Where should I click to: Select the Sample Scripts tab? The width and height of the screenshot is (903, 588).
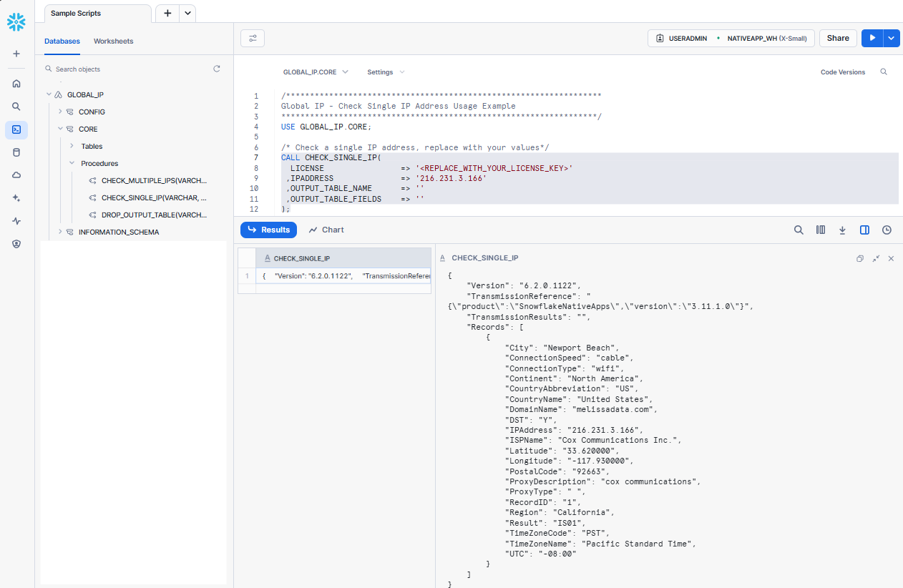[x=97, y=14]
